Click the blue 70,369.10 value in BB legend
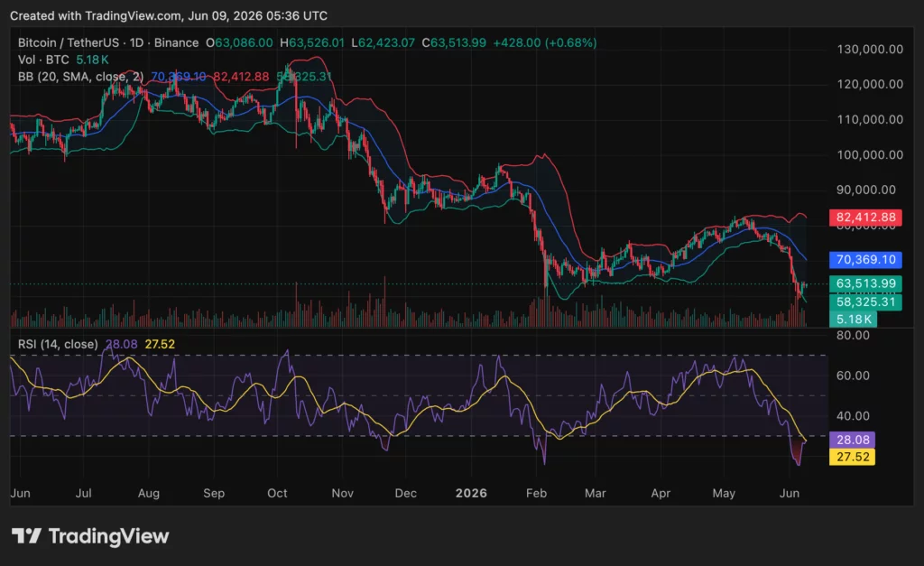The height and width of the screenshot is (566, 924). coord(179,77)
